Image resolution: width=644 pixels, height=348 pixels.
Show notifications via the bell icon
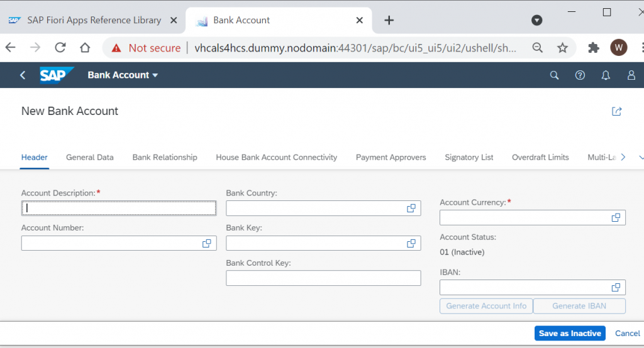[606, 75]
